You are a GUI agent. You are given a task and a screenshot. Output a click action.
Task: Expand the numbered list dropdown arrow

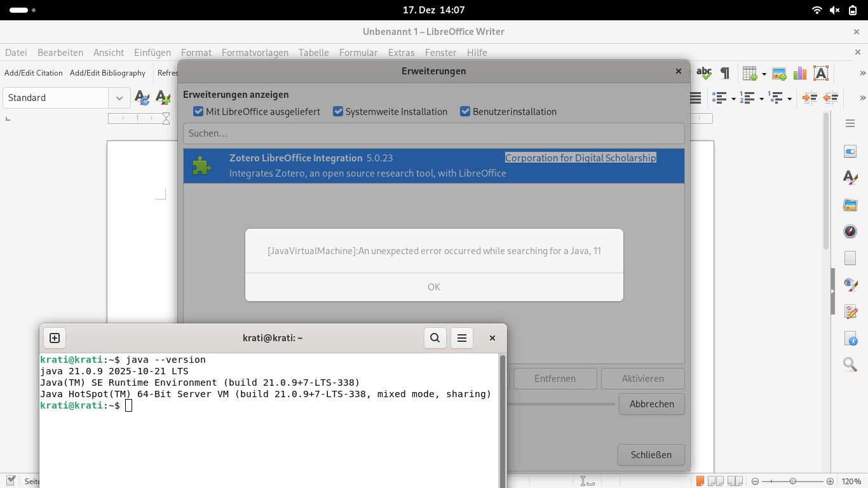point(761,98)
